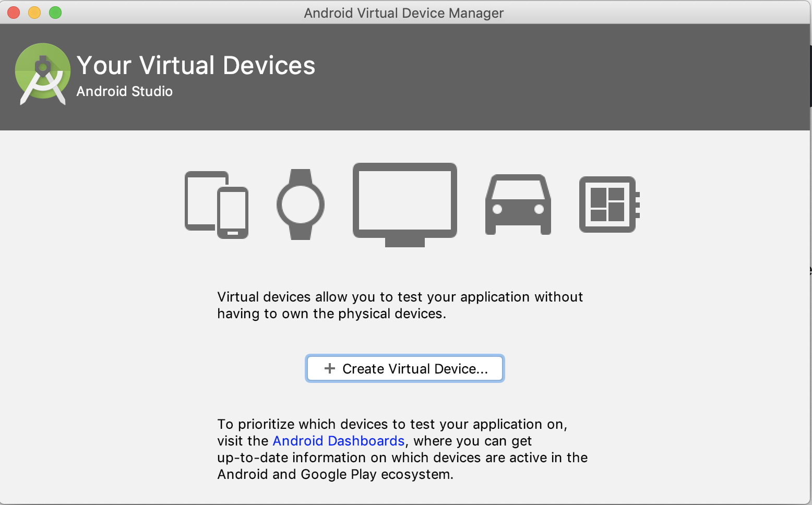The width and height of the screenshot is (812, 505).
Task: Click the Create Virtual Device button
Action: 404,368
